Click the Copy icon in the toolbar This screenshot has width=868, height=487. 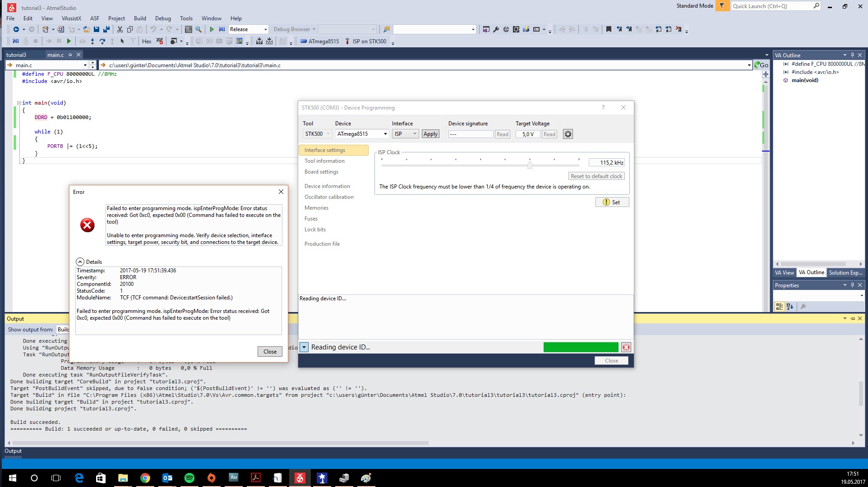click(x=130, y=29)
